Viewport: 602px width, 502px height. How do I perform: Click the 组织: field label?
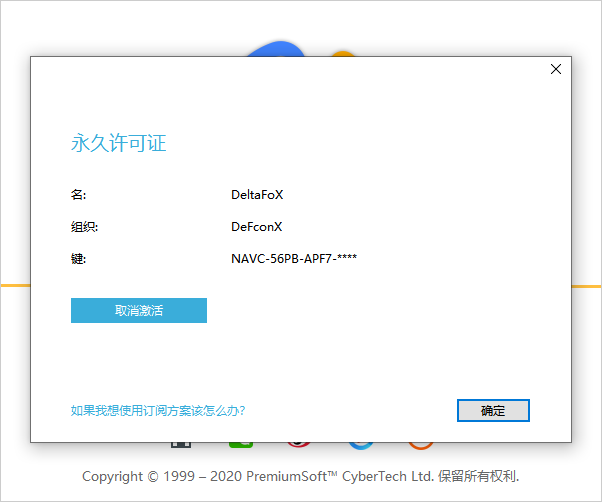[84, 227]
